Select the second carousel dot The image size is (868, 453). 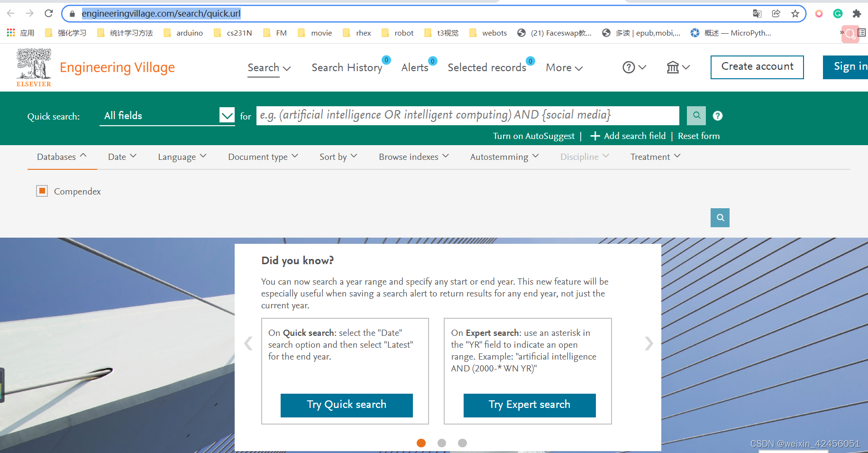point(442,443)
